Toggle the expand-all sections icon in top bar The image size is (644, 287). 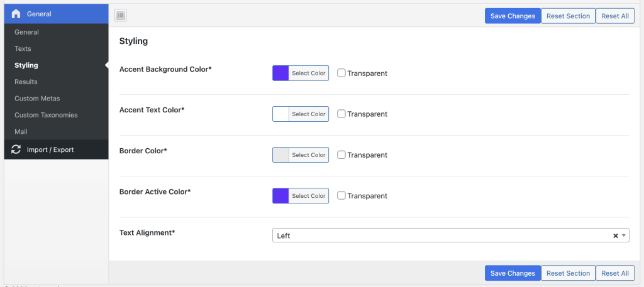(121, 16)
